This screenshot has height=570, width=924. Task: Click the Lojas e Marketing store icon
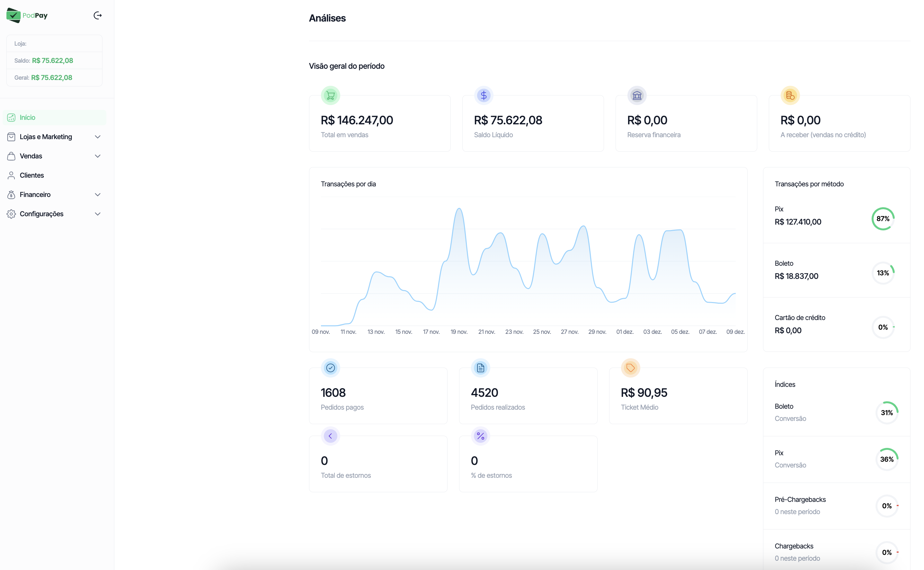(x=11, y=137)
